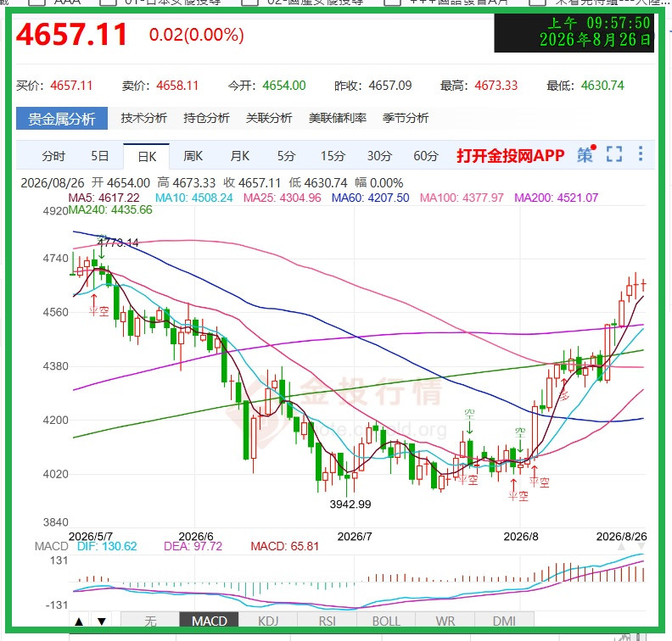
Task: Click 打开金投网APP link
Action: coord(511,155)
